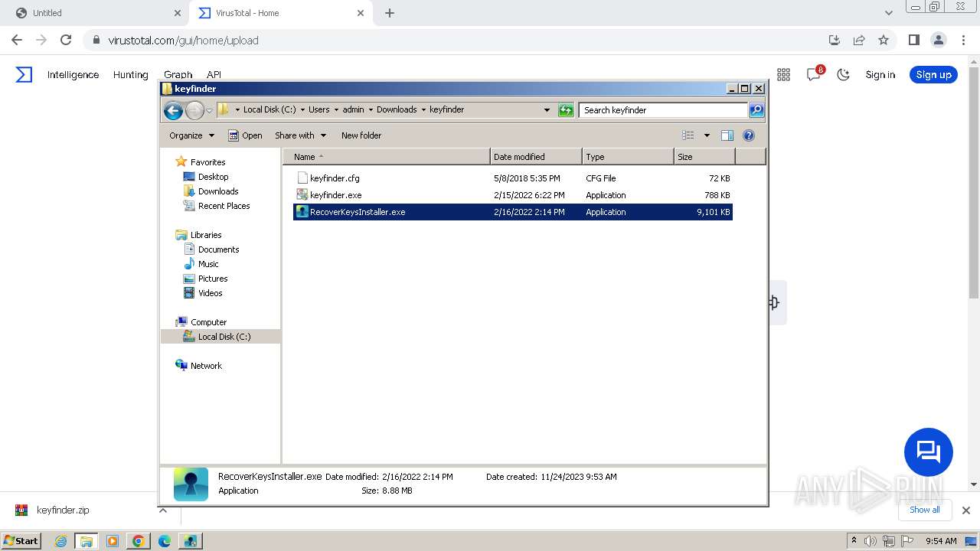Click the Sign in link
980x551 pixels.
pos(880,74)
